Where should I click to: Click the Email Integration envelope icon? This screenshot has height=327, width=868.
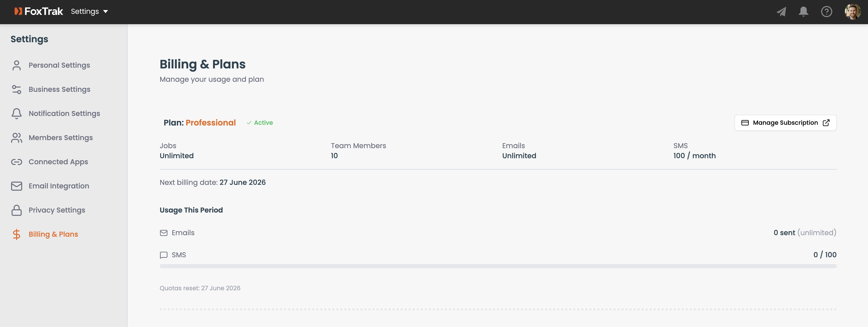(x=17, y=186)
